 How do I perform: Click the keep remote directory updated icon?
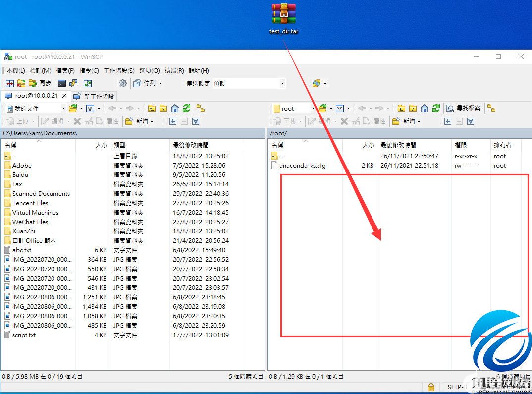pyautogui.click(x=88, y=83)
